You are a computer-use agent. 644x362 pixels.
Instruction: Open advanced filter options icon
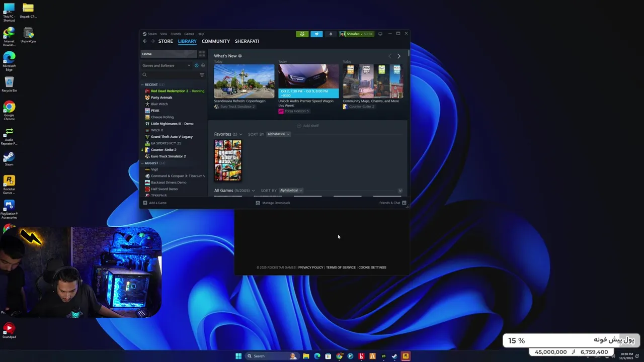[x=202, y=75]
